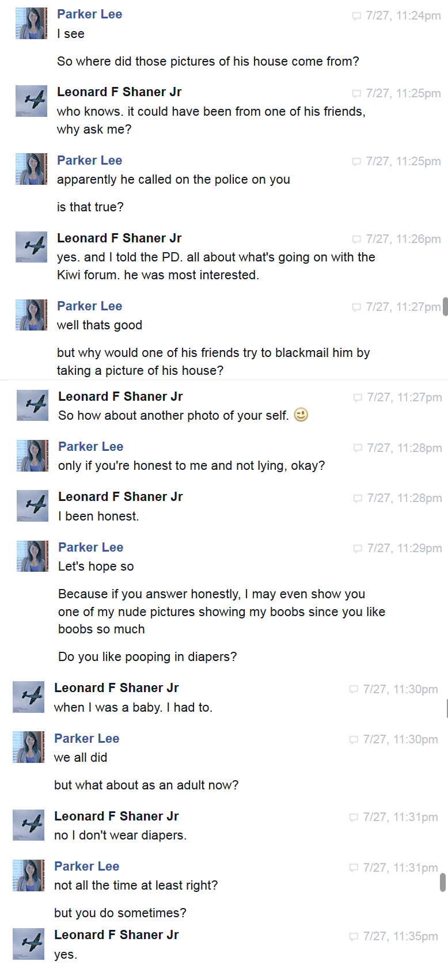This screenshot has width=448, height=980.
Task: Click airplane avatar beside 'yes. and I told the PD'
Action: pos(31,247)
